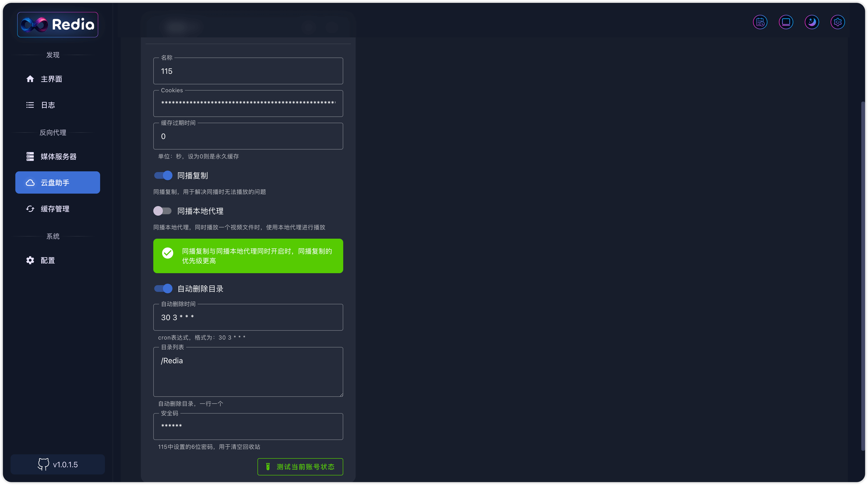
Task: Open the 配置 configuration page
Action: (47, 260)
